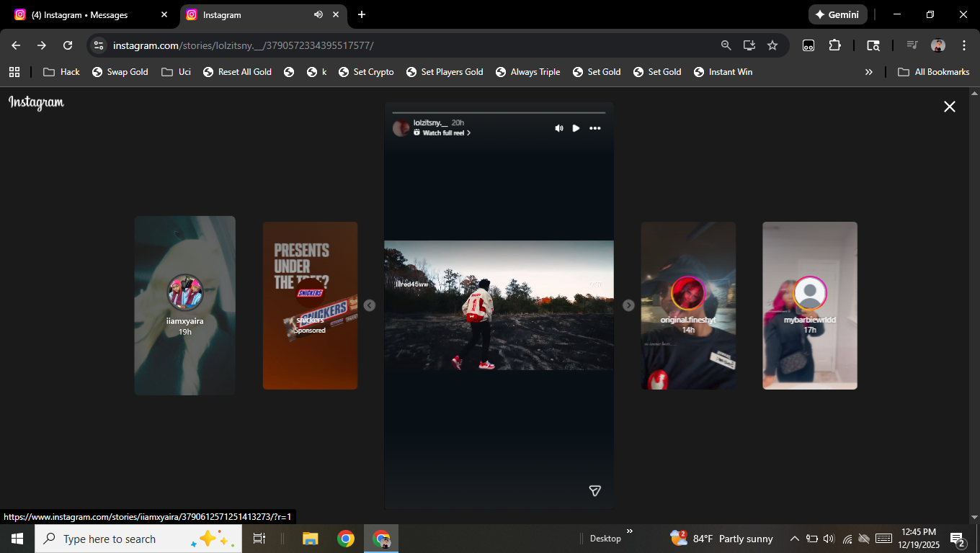Open Extensions puzzle icon
The image size is (980, 553).
pyautogui.click(x=834, y=45)
